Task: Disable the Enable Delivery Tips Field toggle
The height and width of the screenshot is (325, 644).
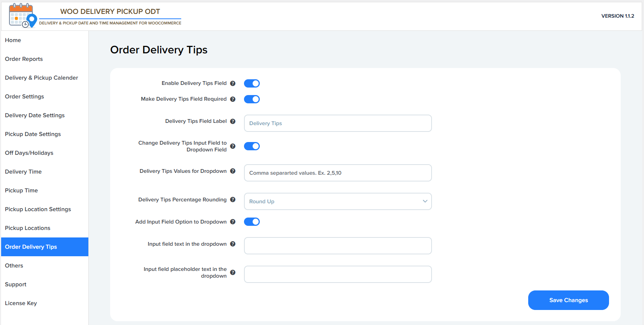Action: [x=252, y=83]
